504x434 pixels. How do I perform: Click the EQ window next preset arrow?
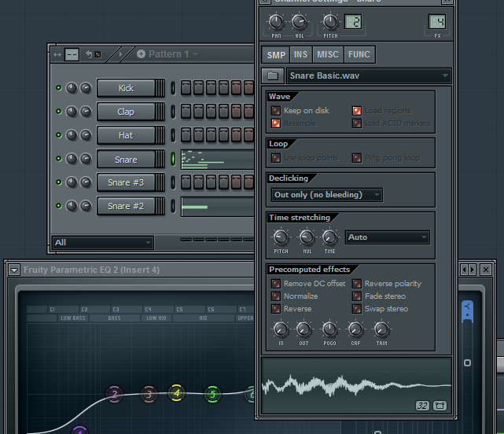pyautogui.click(x=473, y=270)
